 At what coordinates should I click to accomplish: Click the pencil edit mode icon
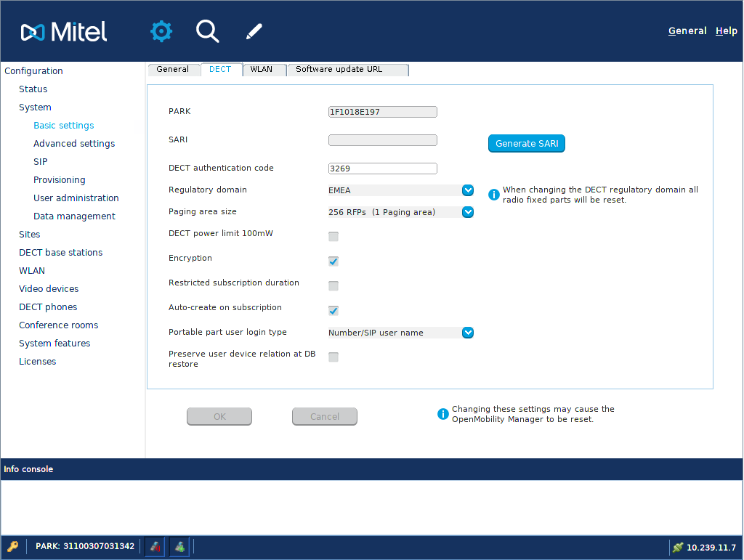coord(254,31)
